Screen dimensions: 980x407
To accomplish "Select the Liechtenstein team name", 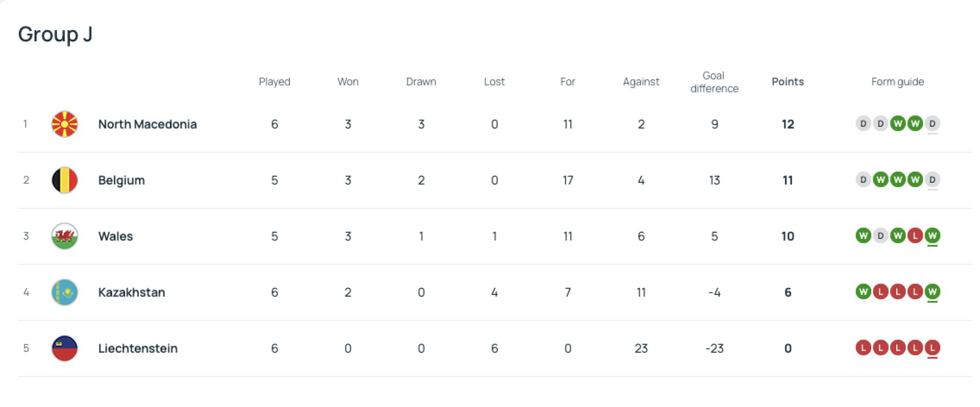I will click(138, 348).
